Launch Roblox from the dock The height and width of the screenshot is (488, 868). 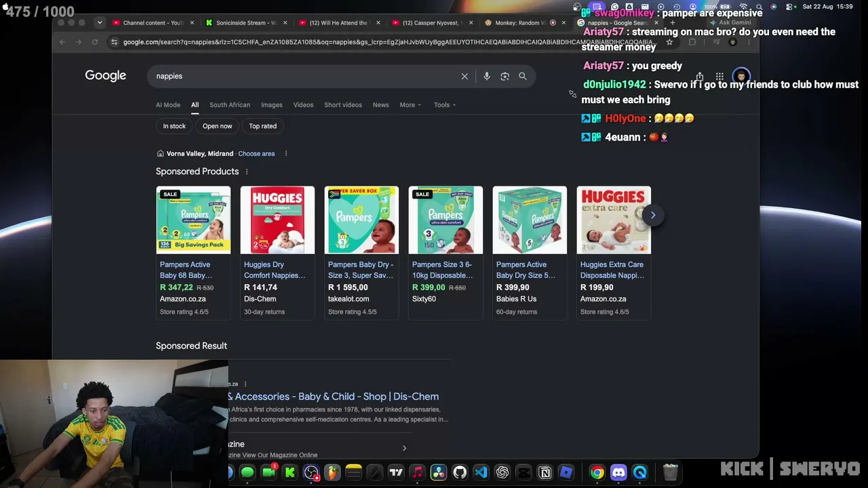(566, 472)
